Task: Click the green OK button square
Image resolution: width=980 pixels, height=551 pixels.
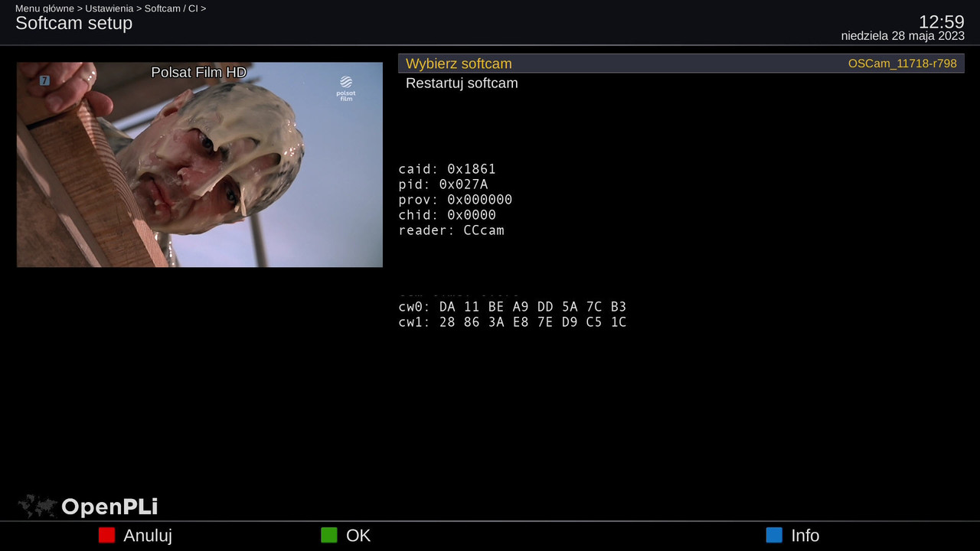Action: [x=328, y=535]
